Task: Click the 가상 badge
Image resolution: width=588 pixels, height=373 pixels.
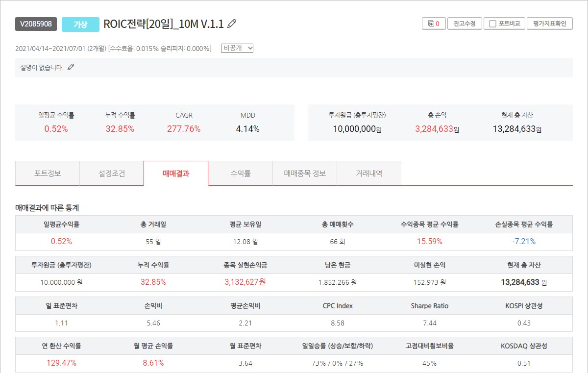Action: pos(80,24)
